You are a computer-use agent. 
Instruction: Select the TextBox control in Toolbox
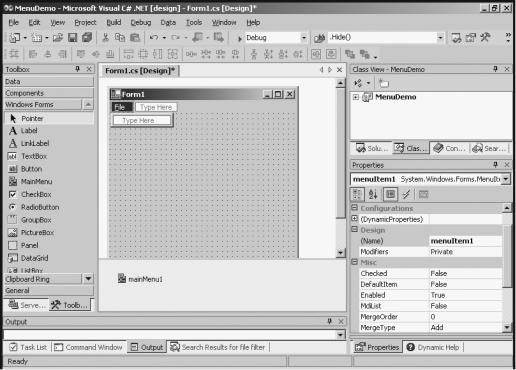[49, 156]
